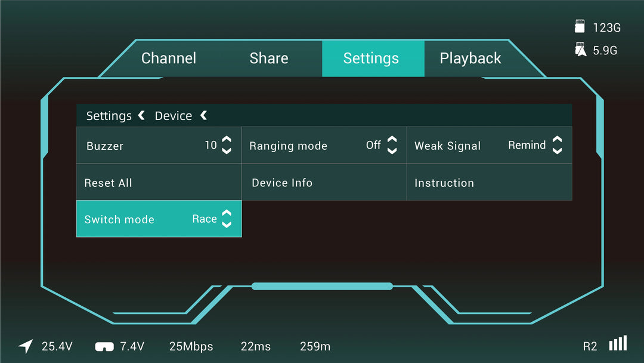Click the back chevron after Settings breadcrumb

click(141, 115)
